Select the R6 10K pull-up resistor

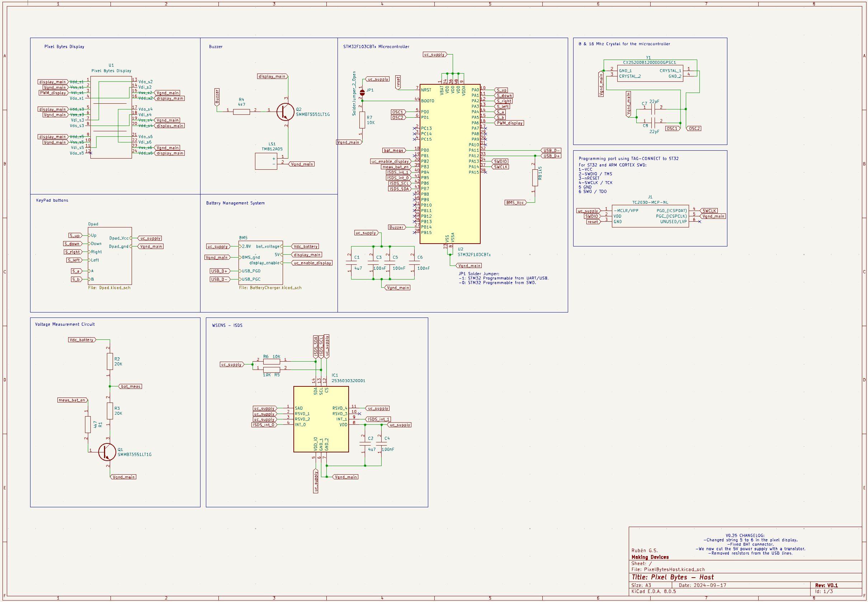click(272, 361)
